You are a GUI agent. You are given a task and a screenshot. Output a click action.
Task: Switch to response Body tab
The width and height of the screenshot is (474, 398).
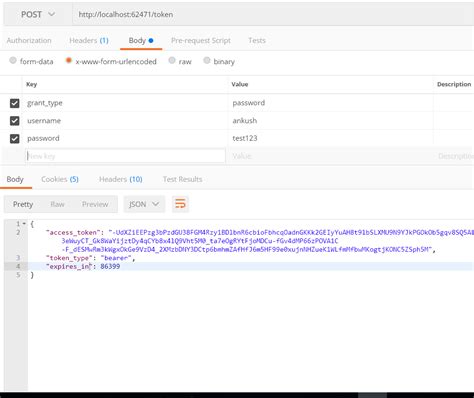15,179
